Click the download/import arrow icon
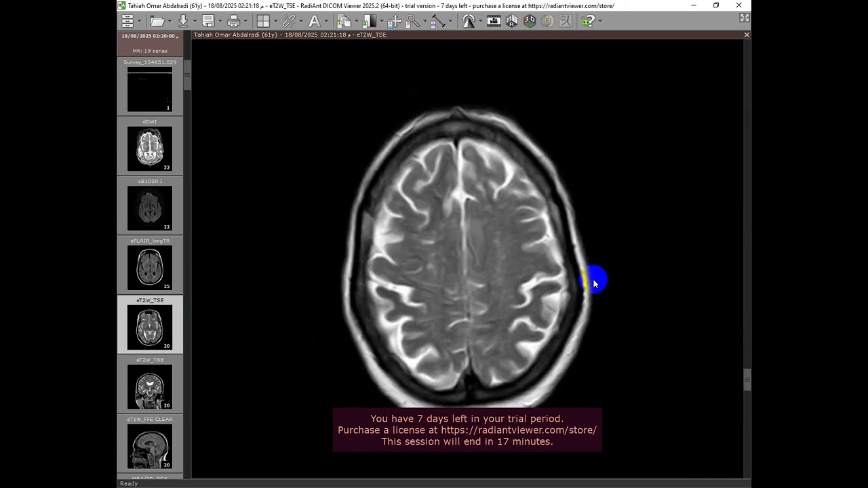The width and height of the screenshot is (868, 488). [183, 21]
